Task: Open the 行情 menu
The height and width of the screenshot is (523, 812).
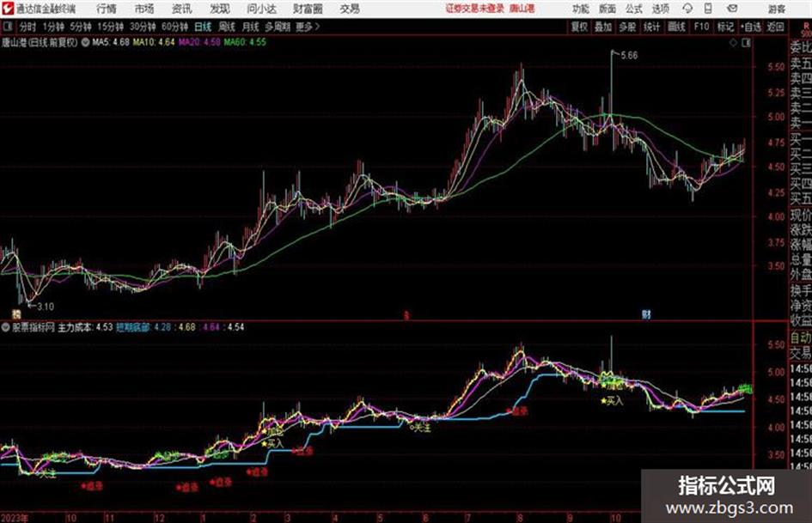Action: [107, 9]
